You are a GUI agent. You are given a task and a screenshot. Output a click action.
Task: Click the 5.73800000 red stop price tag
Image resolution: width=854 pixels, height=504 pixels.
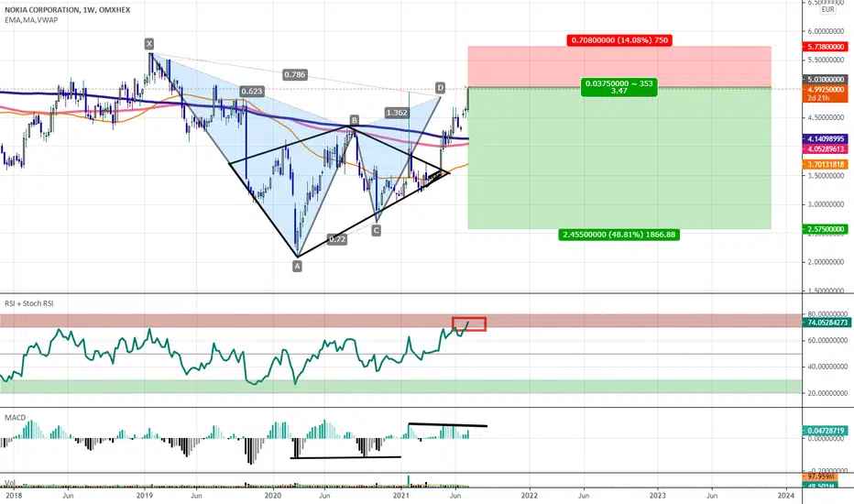[x=825, y=47]
